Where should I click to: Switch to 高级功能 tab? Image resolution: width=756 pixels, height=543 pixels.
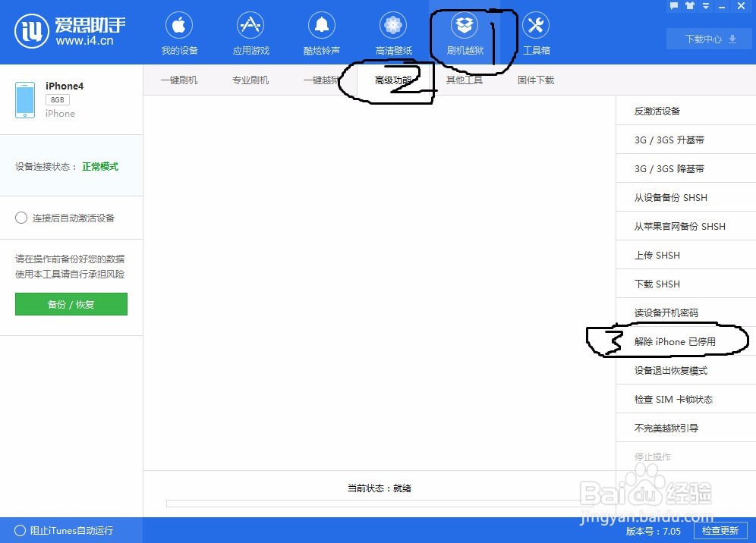[x=393, y=80]
